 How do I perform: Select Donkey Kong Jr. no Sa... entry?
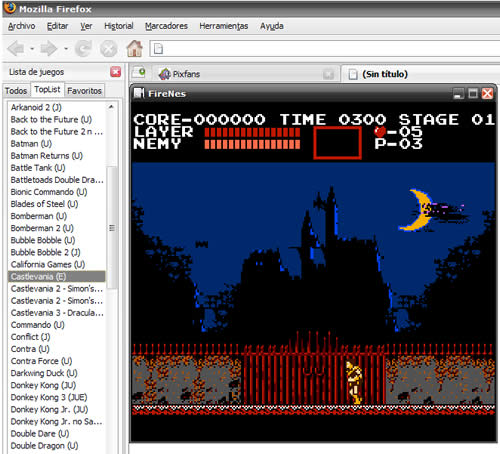pyautogui.click(x=57, y=421)
